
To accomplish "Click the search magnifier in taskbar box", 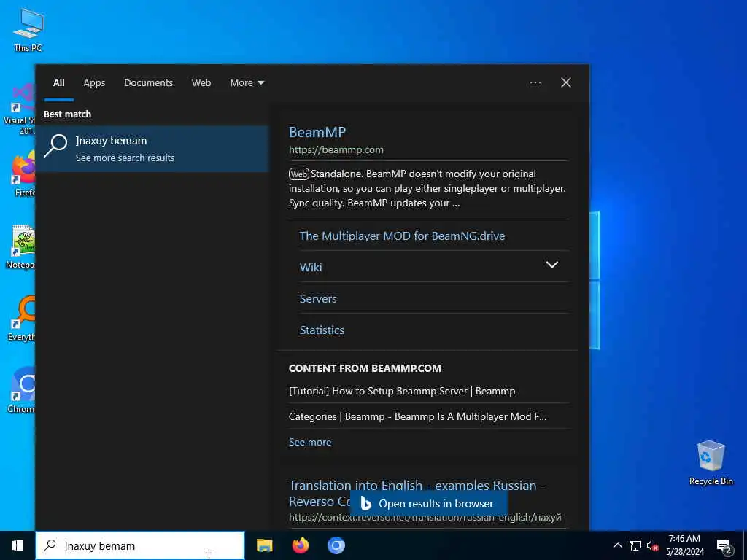I will [x=50, y=545].
